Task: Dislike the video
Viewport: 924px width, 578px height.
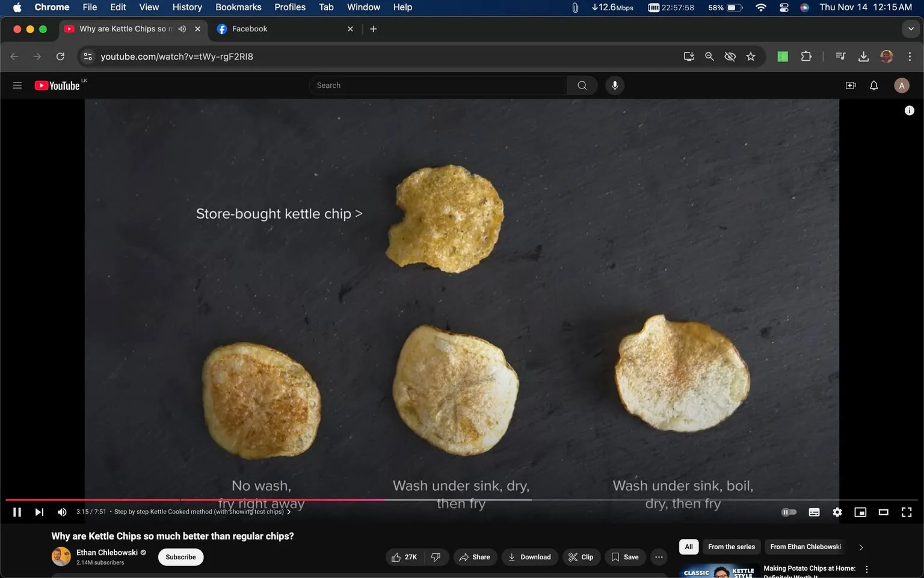Action: (436, 557)
